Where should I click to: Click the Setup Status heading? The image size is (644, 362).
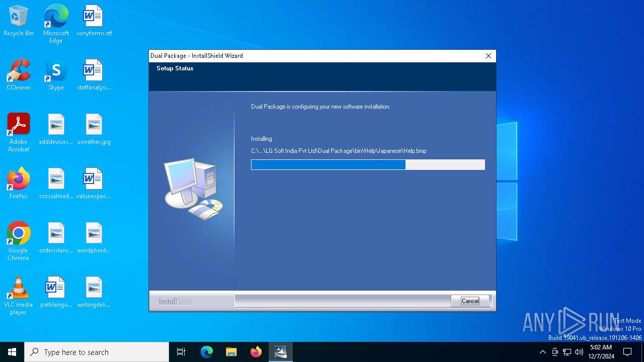(x=175, y=68)
